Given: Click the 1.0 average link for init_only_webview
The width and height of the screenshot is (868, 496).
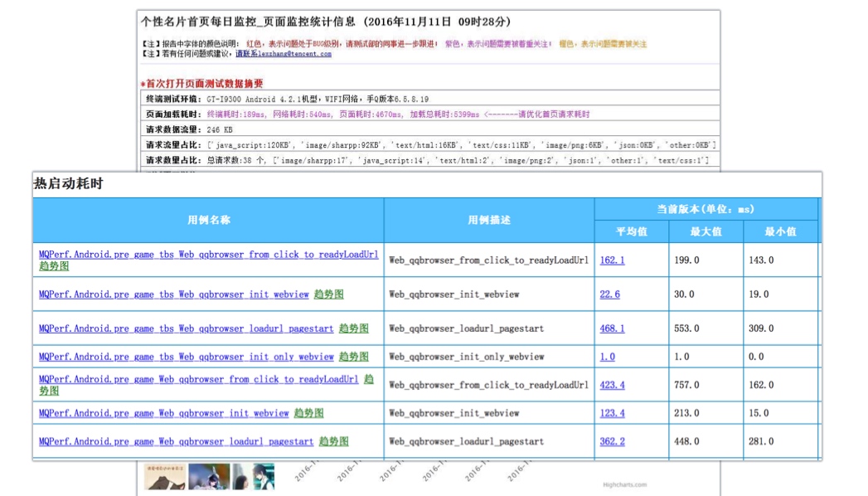Looking at the screenshot, I should (607, 357).
